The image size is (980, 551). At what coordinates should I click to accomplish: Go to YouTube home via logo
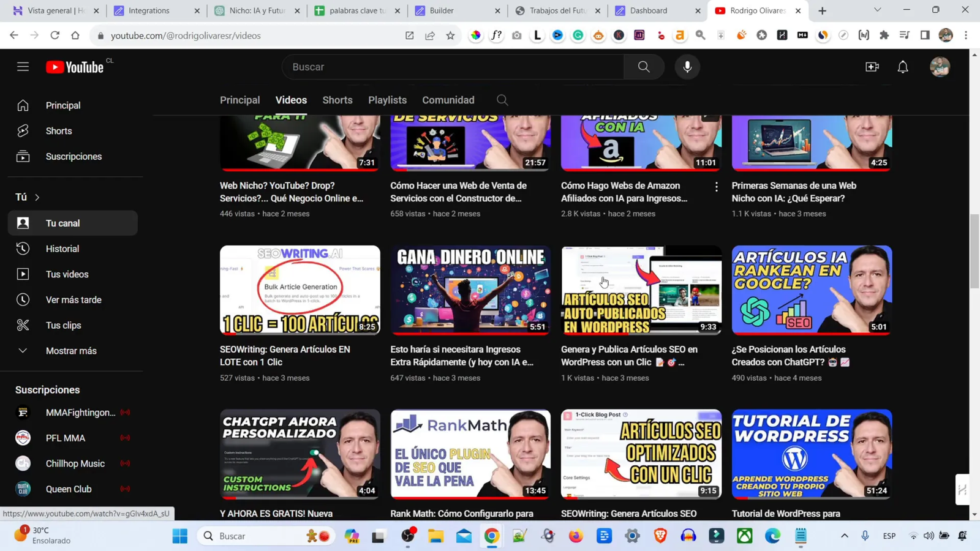(75, 67)
